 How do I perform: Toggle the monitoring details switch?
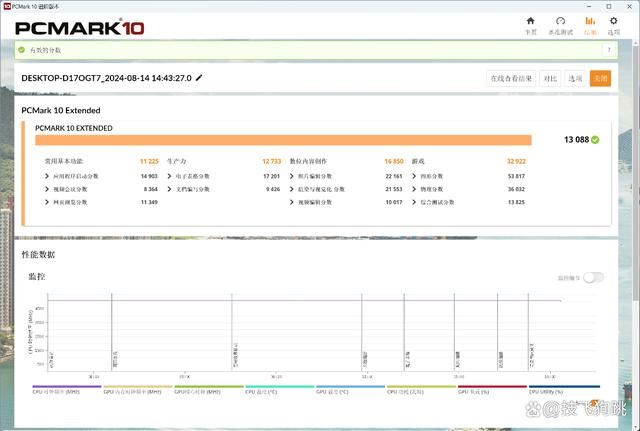tap(593, 277)
